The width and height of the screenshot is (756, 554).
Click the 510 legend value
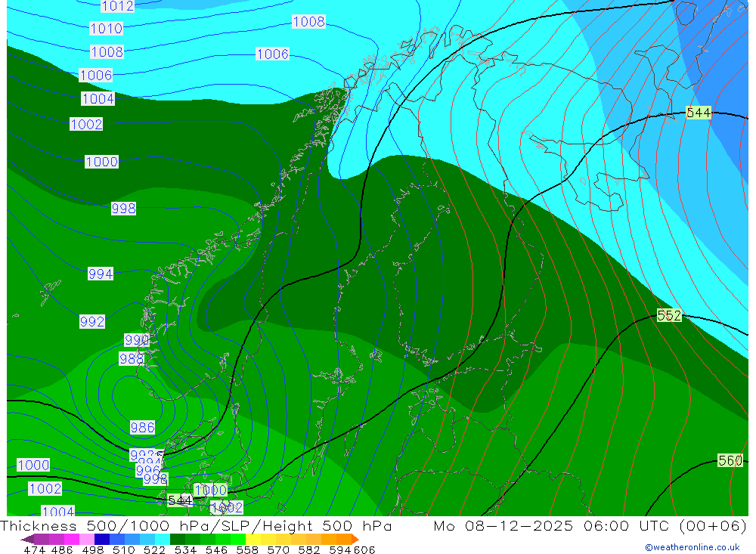[123, 549]
